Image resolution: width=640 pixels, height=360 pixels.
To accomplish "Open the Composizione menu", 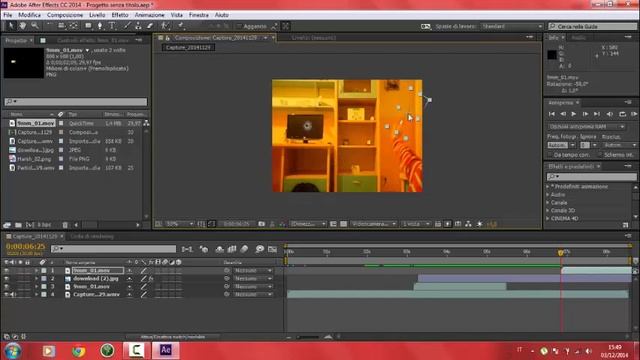I will coord(64,15).
